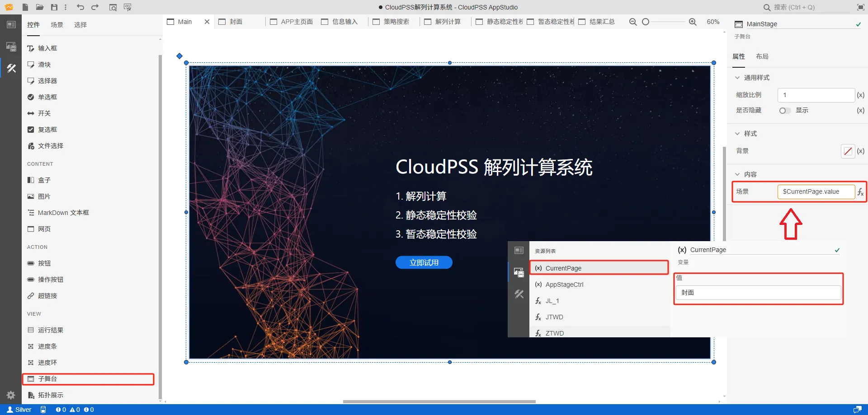The width and height of the screenshot is (868, 415).
Task: Open the feedback icon in status bar
Action: 857,410
